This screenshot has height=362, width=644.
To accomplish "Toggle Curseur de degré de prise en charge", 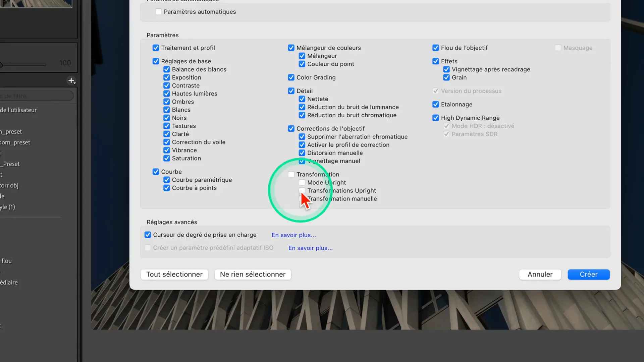I will tap(148, 235).
